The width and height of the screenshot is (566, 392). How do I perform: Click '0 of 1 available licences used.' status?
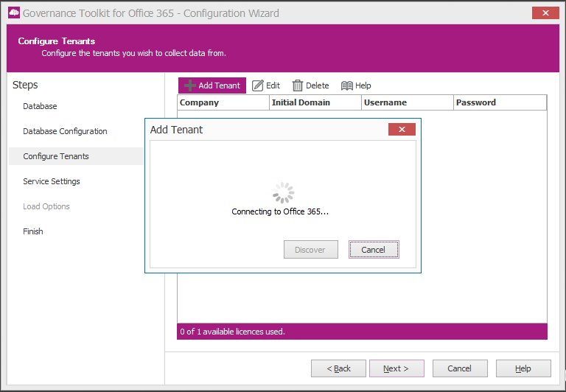[232, 332]
